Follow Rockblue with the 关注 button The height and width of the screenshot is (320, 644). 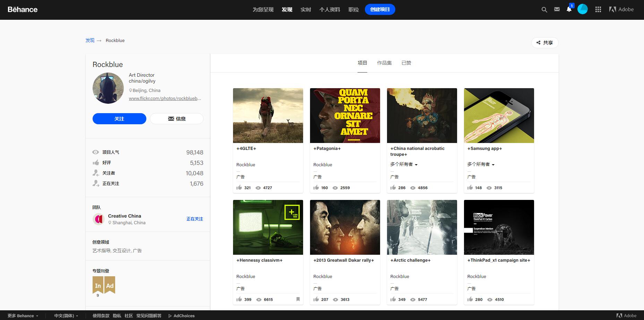119,119
